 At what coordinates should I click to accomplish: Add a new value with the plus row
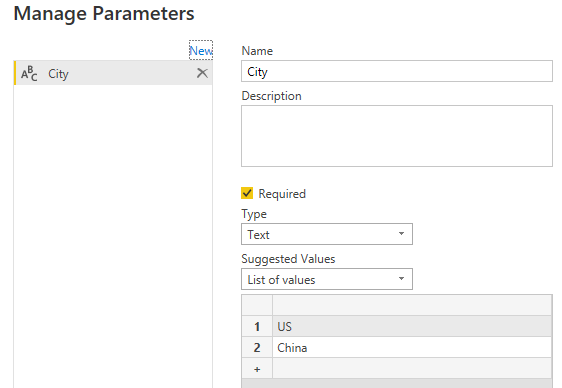(257, 369)
